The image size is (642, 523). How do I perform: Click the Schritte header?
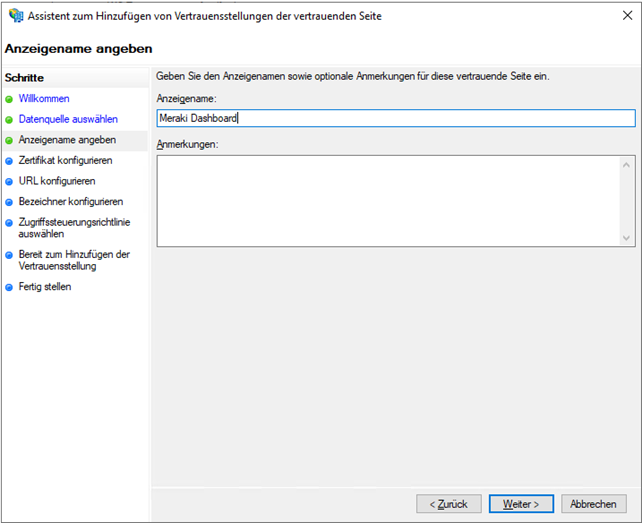click(24, 78)
